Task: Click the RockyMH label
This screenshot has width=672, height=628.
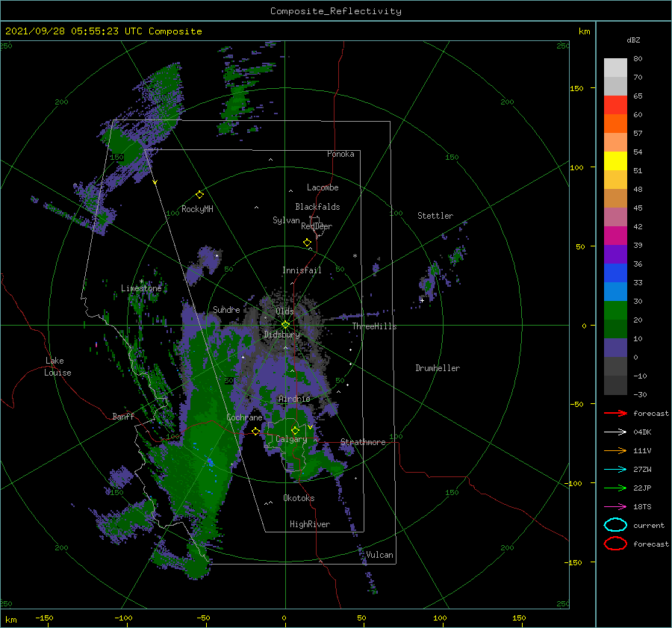Action: [x=197, y=209]
